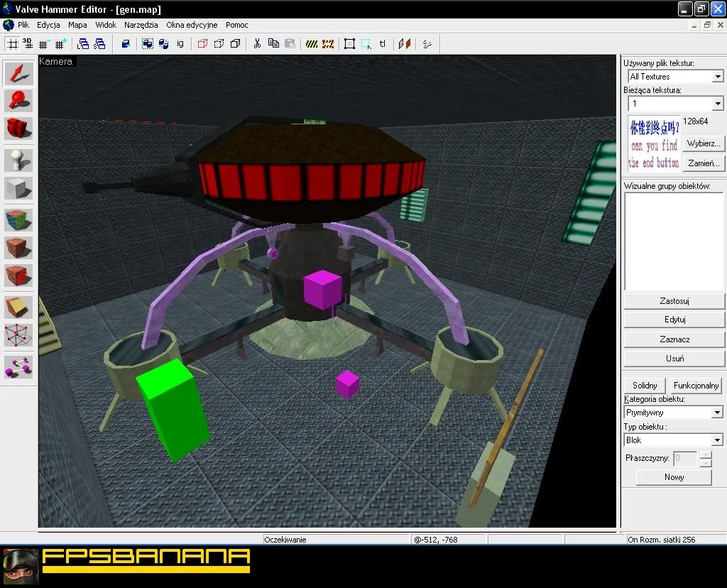Open the Okna edycyjne menu
The image size is (727, 588).
pyautogui.click(x=192, y=25)
